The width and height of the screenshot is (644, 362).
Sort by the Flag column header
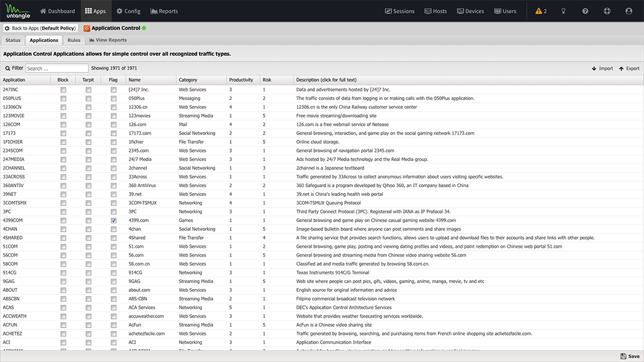114,80
